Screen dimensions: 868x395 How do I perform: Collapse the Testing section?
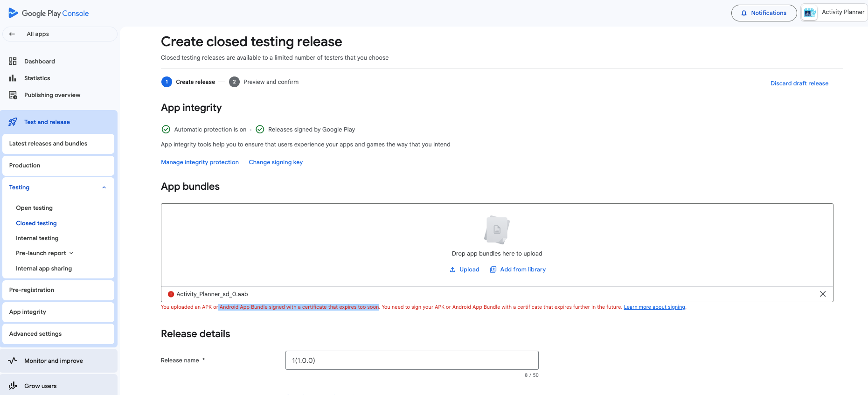pos(104,187)
